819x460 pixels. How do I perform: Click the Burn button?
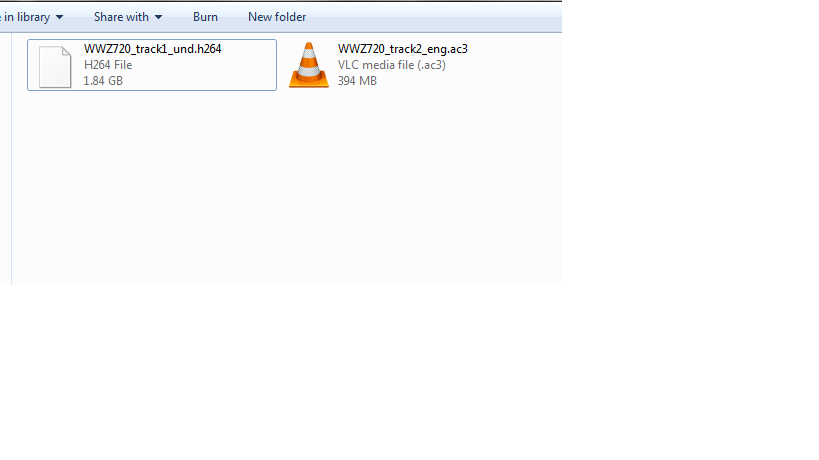click(205, 17)
